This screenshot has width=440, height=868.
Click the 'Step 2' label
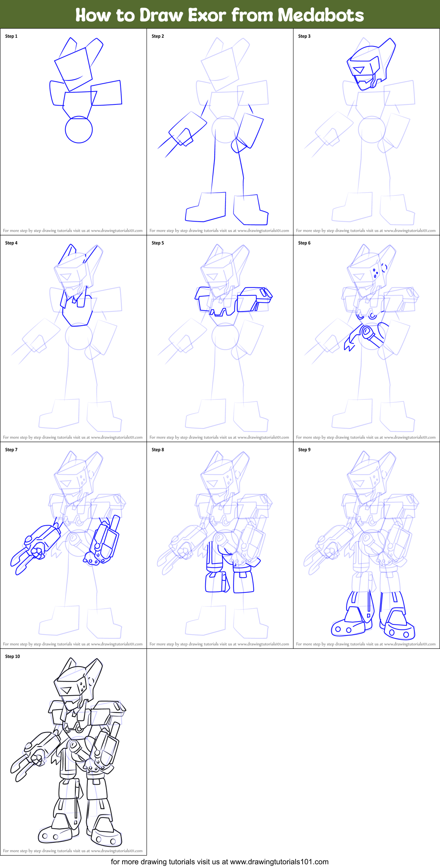coord(158,36)
